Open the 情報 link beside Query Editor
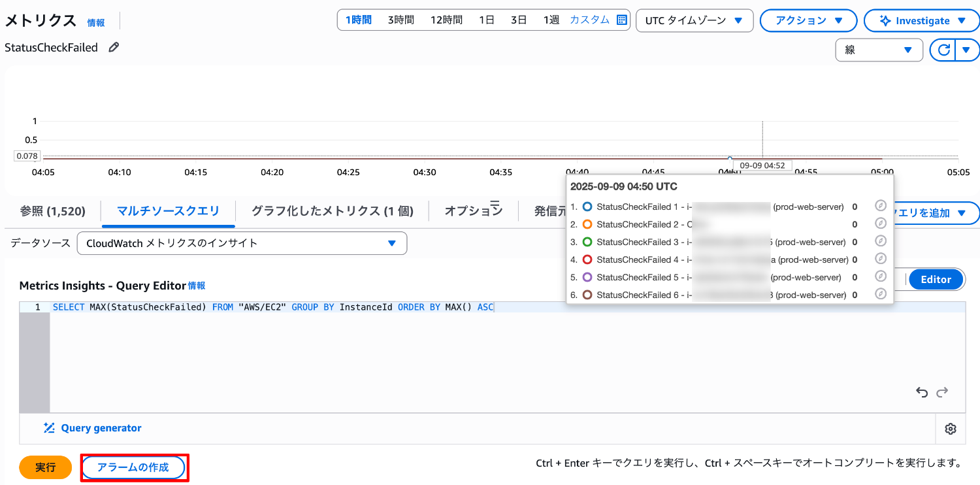980x485 pixels. [197, 286]
